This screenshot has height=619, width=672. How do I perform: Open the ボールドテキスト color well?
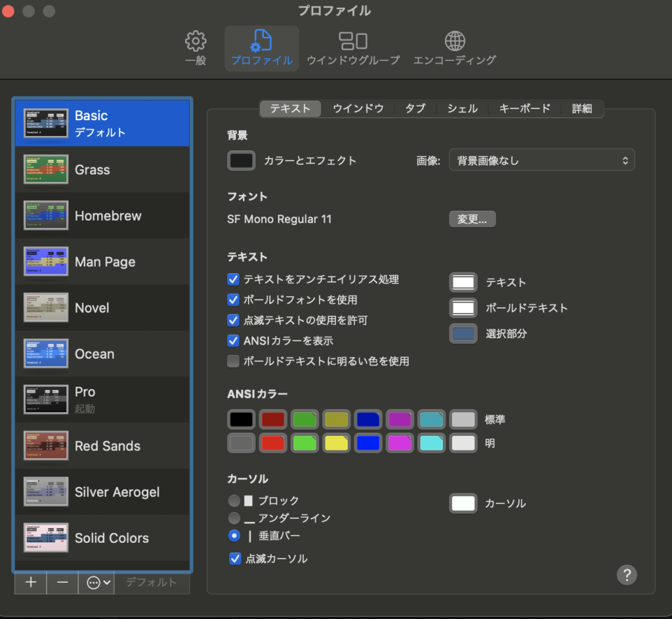(463, 308)
